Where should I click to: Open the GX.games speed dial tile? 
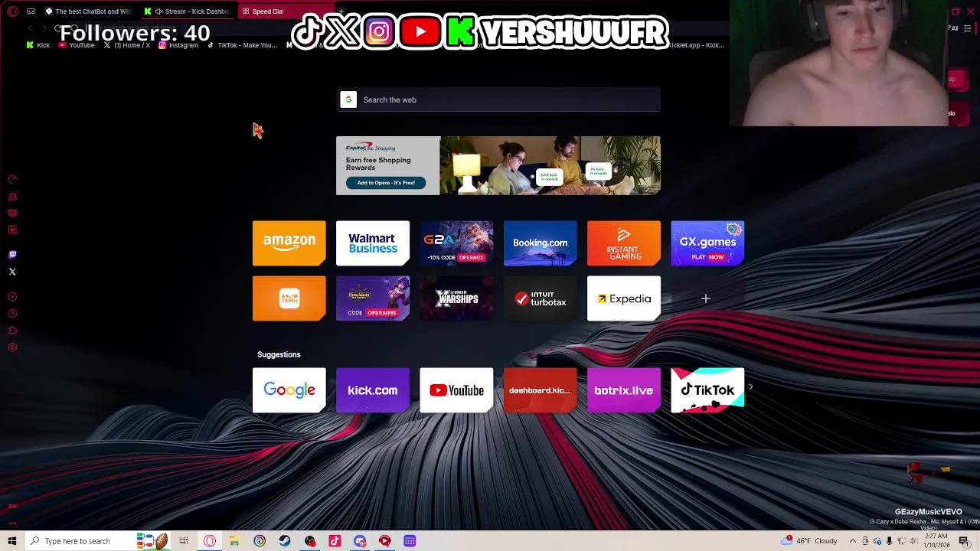point(707,243)
